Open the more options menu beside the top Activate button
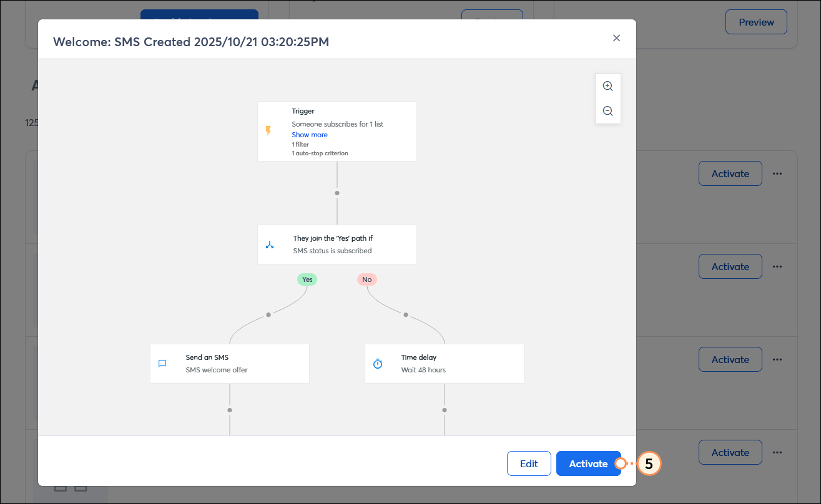The image size is (821, 504). (777, 173)
